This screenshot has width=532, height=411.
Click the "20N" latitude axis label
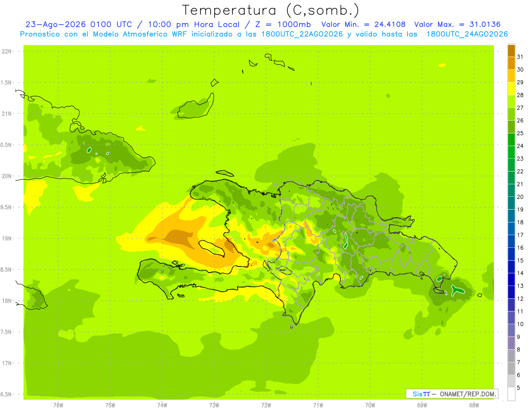7,176
